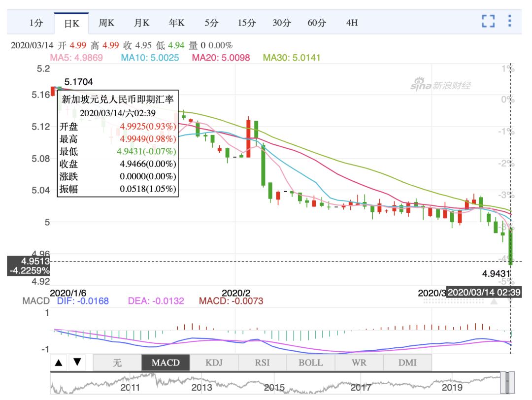The width and height of the screenshot is (532, 400).
Task: Switch indicator to DMI
Action: tap(407, 363)
